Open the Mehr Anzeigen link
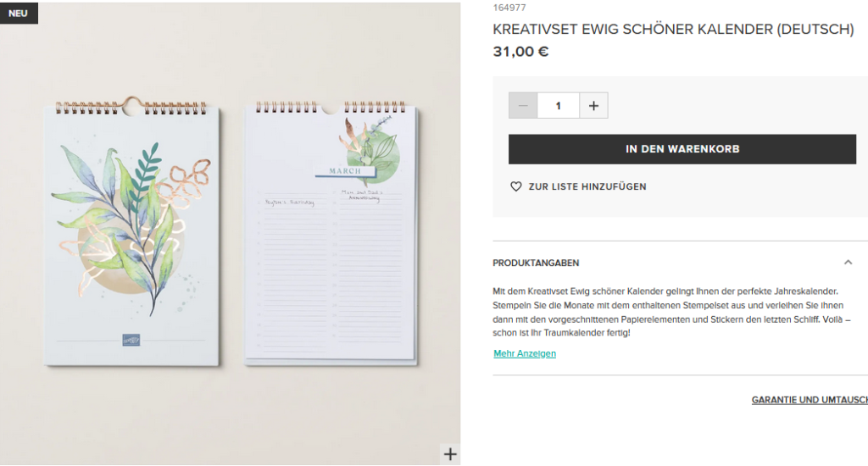The height and width of the screenshot is (466, 868). click(x=525, y=353)
